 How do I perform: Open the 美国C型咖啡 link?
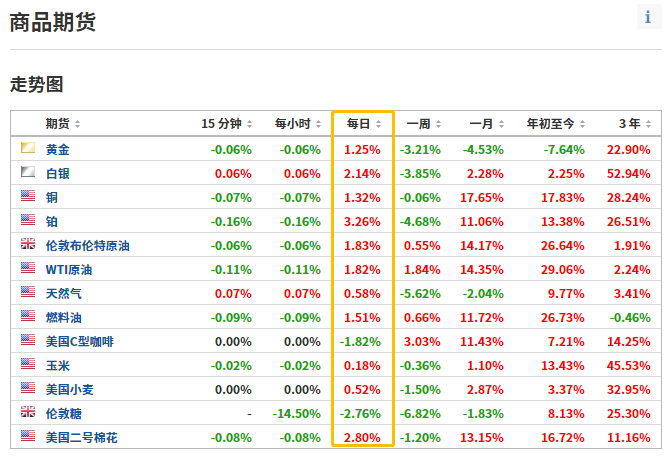pos(79,341)
